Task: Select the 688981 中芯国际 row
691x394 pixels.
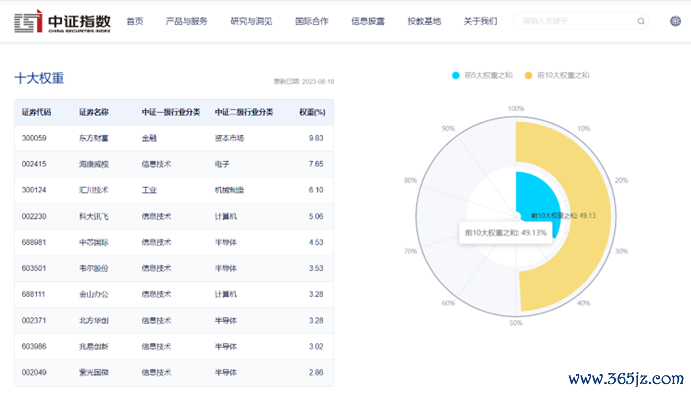Action: 174,242
